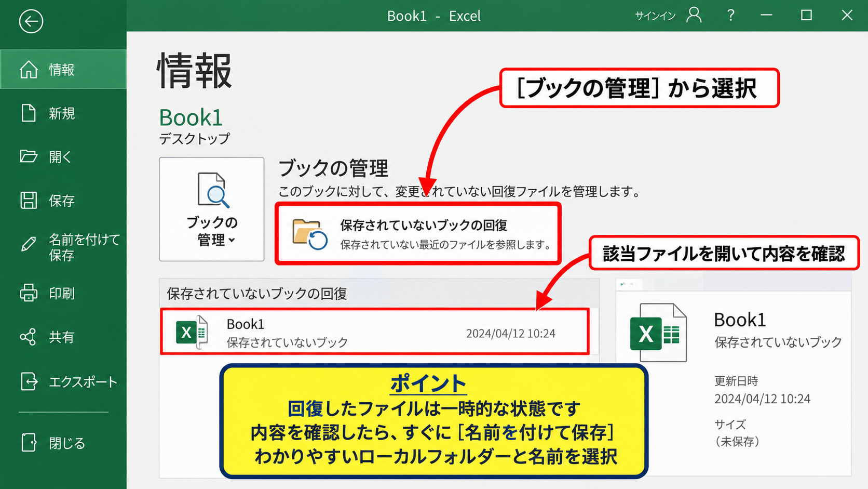The height and width of the screenshot is (489, 868).
Task: Close the Excel window
Action: (847, 15)
